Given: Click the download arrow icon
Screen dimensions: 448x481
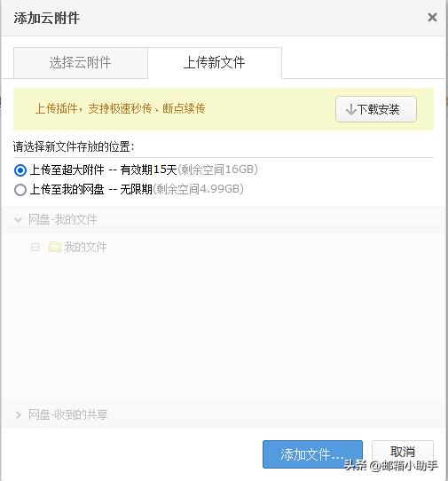Looking at the screenshot, I should [350, 109].
